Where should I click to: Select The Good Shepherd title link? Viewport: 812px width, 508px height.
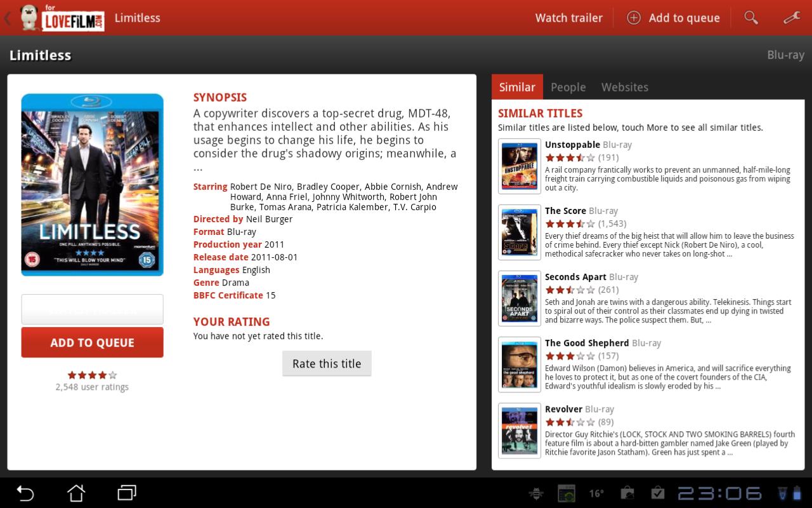click(587, 343)
